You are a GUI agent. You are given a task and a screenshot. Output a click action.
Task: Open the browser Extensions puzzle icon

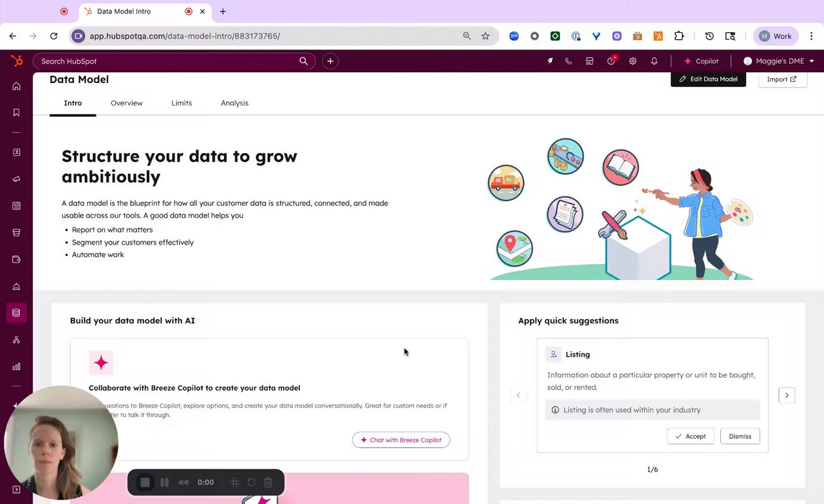[x=679, y=36]
